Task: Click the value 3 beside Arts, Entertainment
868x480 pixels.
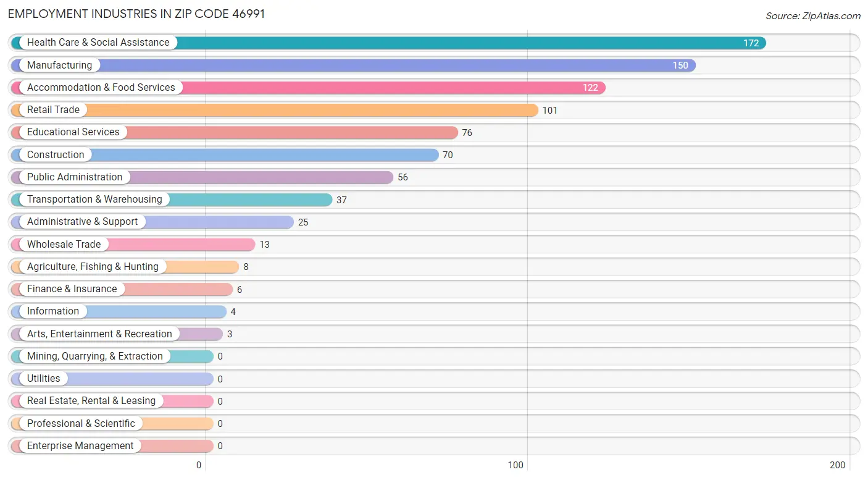Action: [x=230, y=334]
